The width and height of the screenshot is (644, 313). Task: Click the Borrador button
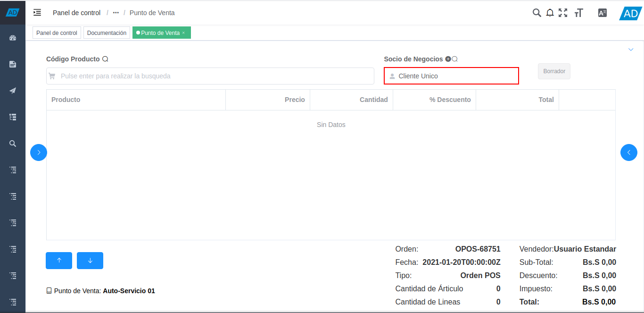(x=554, y=71)
